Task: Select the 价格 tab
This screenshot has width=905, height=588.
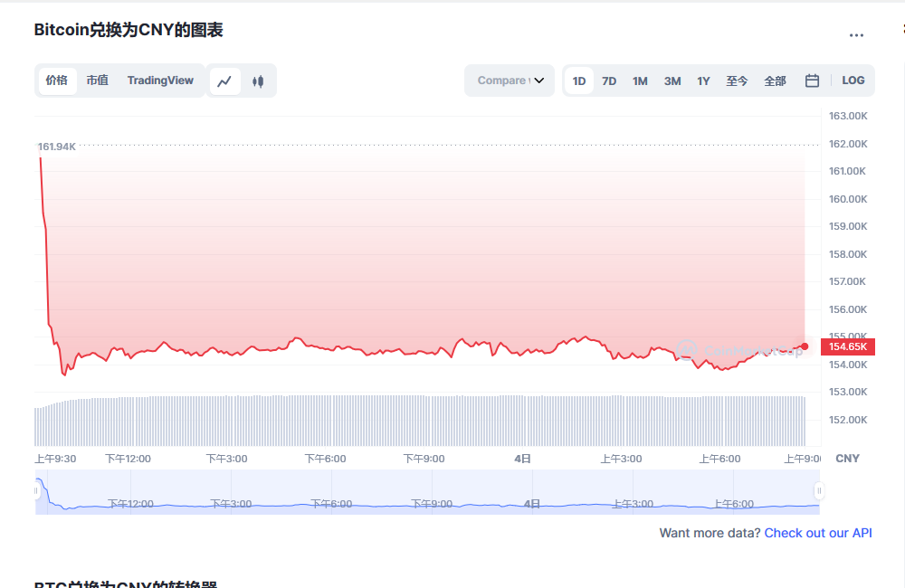Action: coord(57,81)
